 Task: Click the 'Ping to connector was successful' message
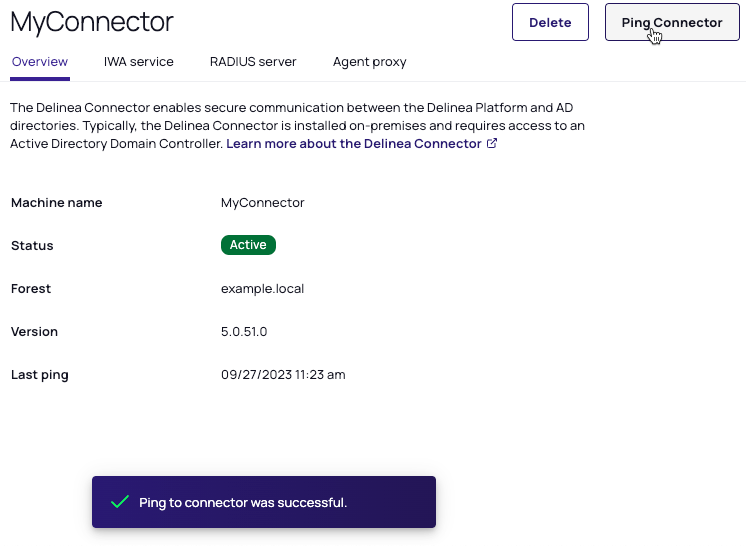click(243, 503)
